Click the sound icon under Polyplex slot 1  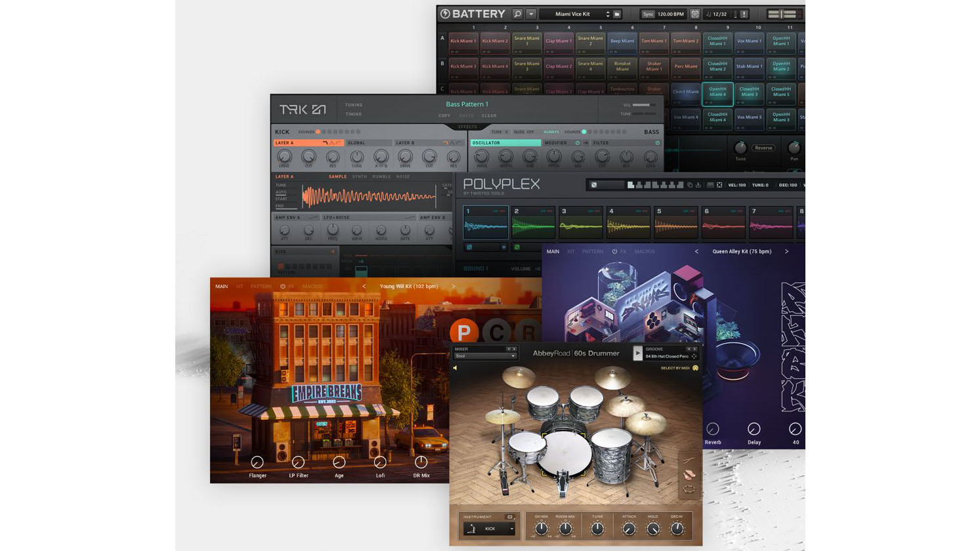tap(469, 247)
